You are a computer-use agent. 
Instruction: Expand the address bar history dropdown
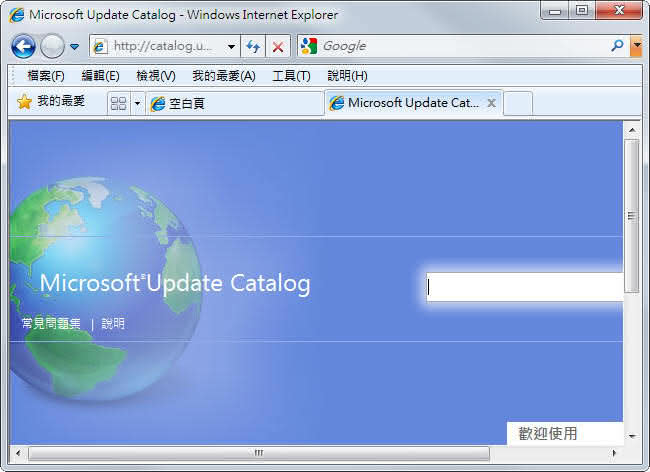(x=232, y=46)
